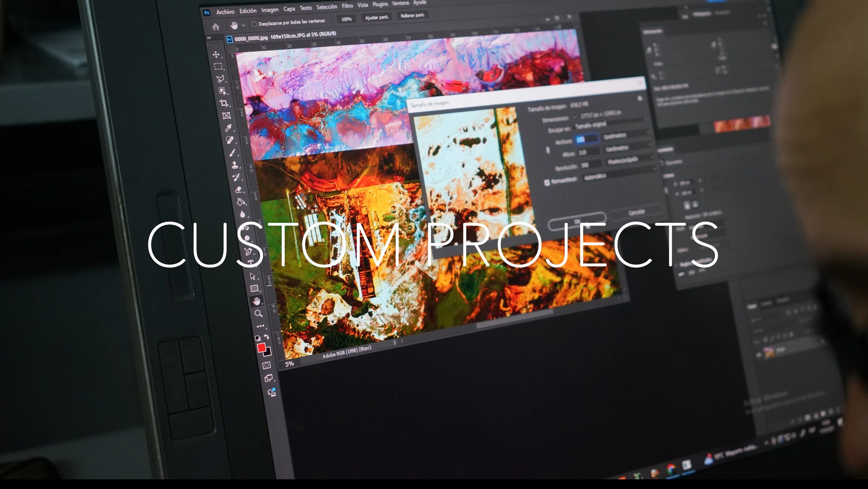Open the three-dots Edit Toolbar menu
Viewport: 868px width, 489px height.
click(x=260, y=326)
